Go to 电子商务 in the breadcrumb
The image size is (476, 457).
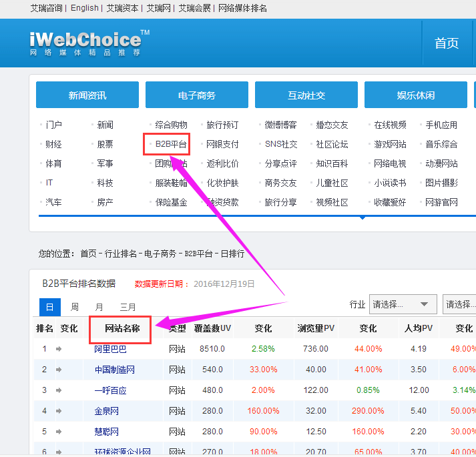[160, 254]
